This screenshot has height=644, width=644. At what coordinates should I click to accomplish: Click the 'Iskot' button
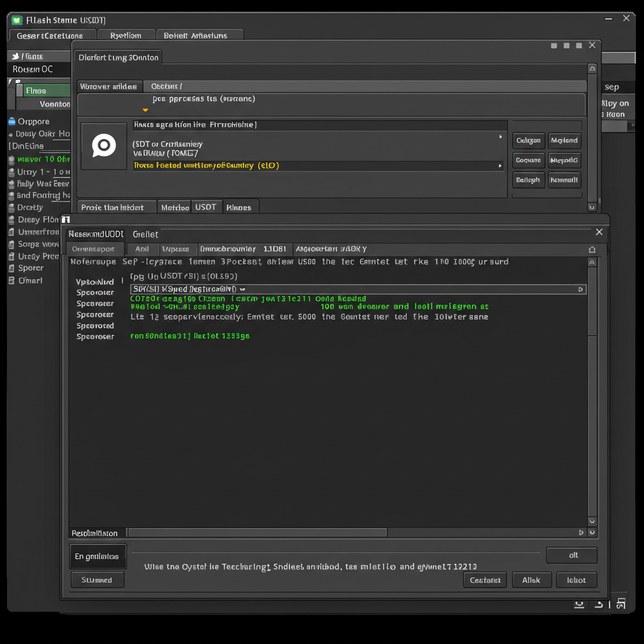click(576, 580)
